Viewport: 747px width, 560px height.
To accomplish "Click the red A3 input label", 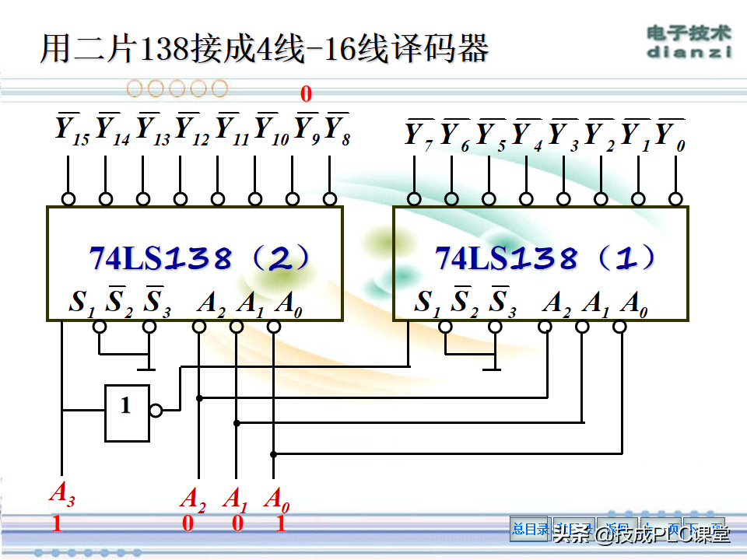I will [62, 493].
